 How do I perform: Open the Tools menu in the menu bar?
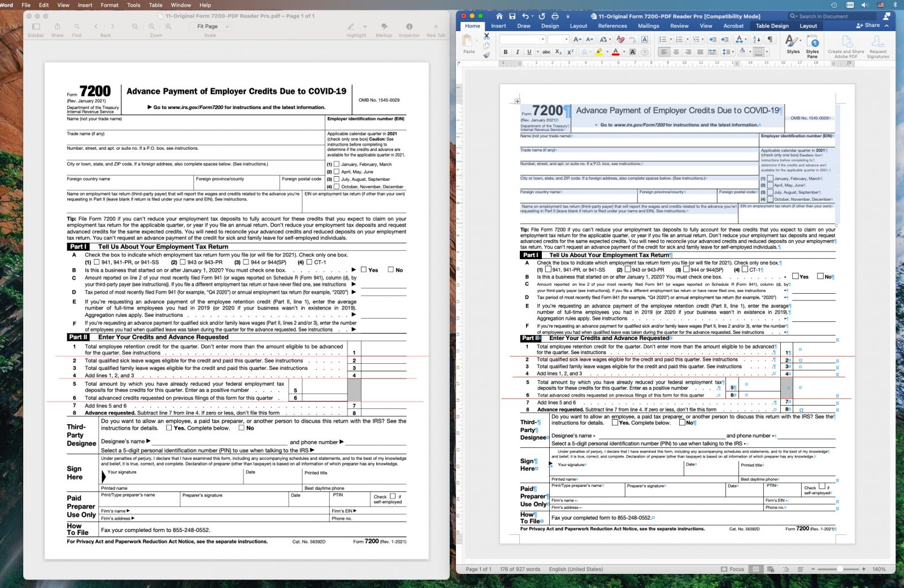coord(133,5)
